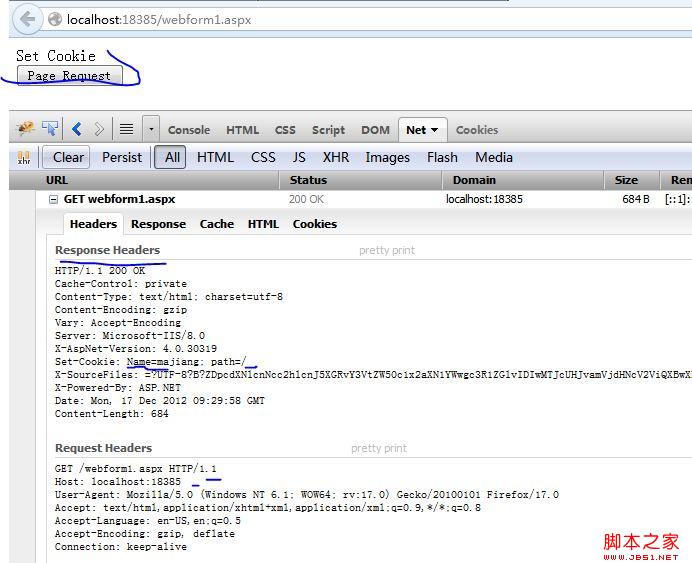The height and width of the screenshot is (563, 692).
Task: Select the All request filter
Action: pyautogui.click(x=172, y=158)
